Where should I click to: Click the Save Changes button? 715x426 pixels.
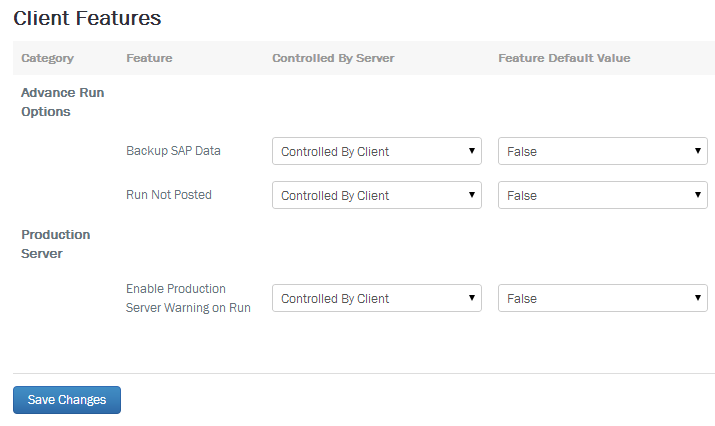pyautogui.click(x=67, y=400)
